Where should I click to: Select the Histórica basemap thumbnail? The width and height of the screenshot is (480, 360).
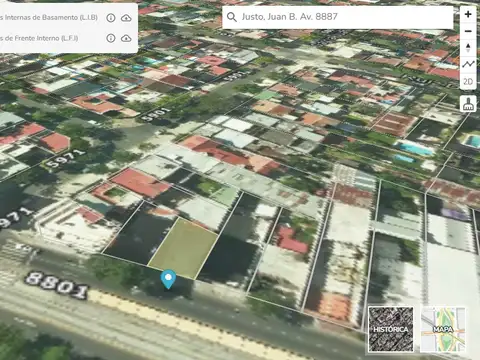(x=391, y=329)
